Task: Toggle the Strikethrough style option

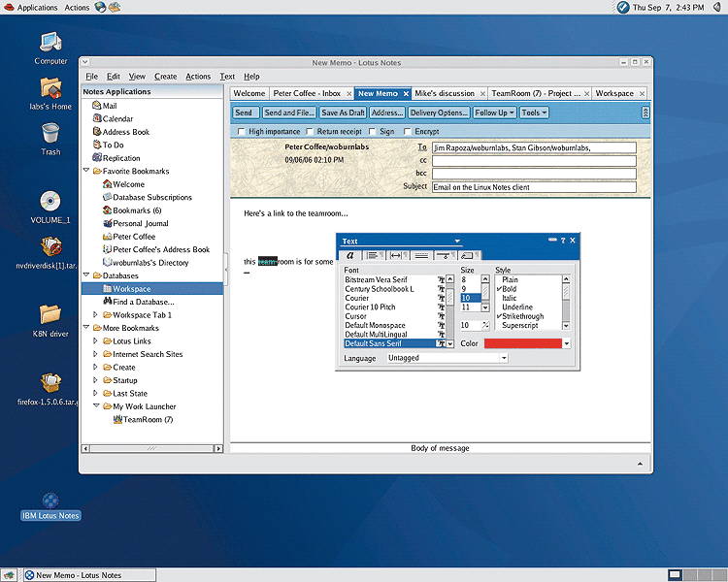Action: [522, 316]
